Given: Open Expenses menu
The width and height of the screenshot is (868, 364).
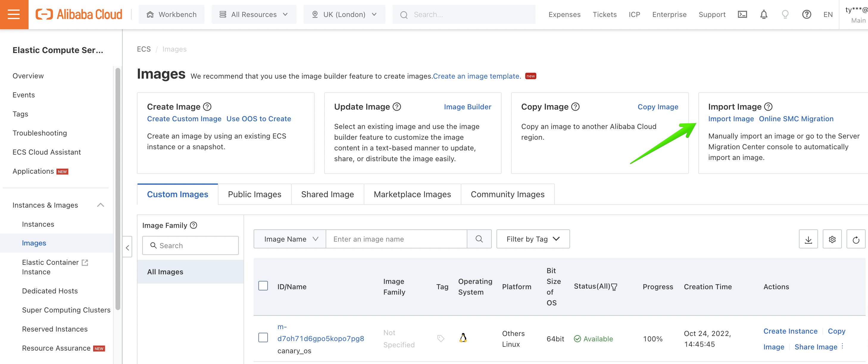Looking at the screenshot, I should point(564,15).
